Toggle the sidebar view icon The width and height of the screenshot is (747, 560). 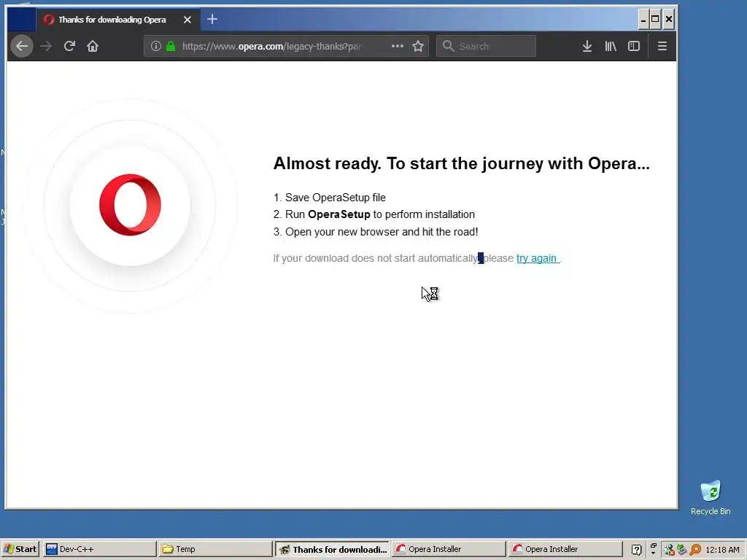point(634,46)
